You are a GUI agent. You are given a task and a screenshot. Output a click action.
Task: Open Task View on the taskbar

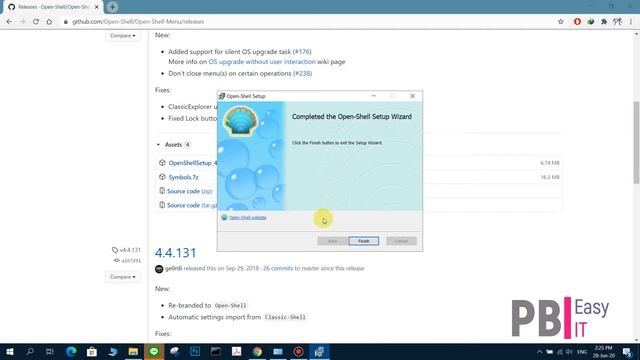click(x=50, y=351)
